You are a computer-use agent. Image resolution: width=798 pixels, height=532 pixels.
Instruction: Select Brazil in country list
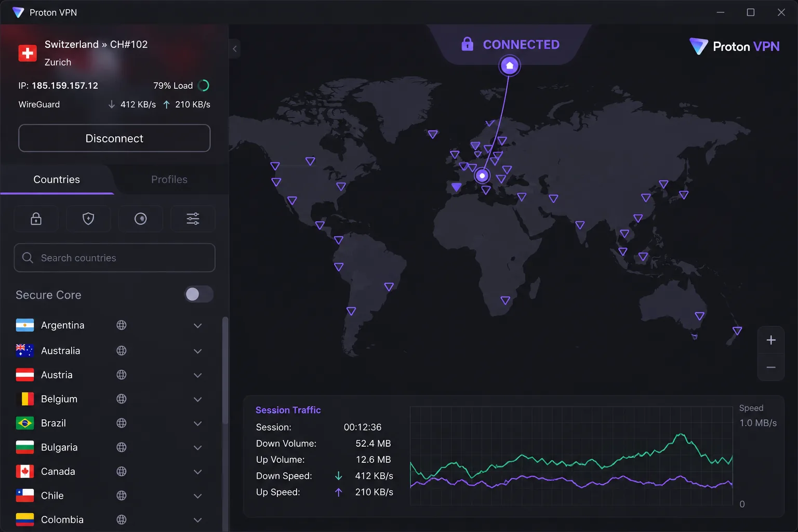(54, 423)
